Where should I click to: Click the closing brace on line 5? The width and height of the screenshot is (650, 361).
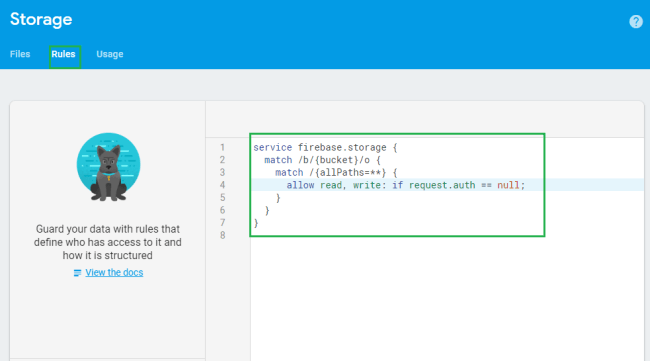pos(278,198)
